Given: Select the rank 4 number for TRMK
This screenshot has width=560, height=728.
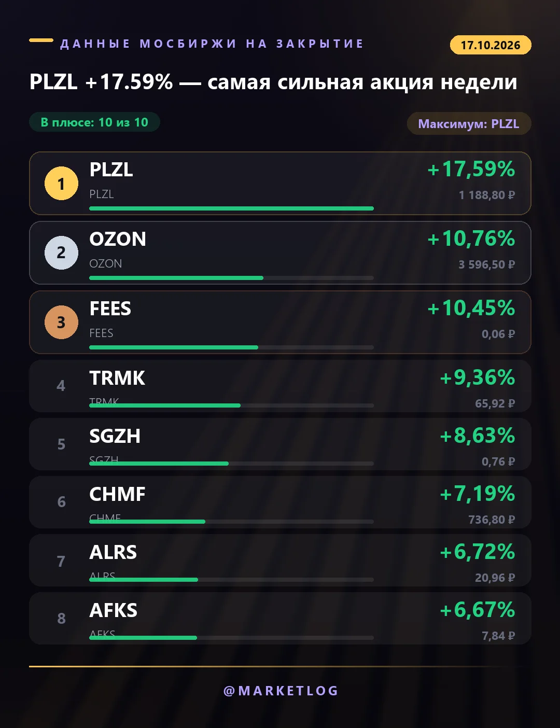Looking at the screenshot, I should point(61,386).
